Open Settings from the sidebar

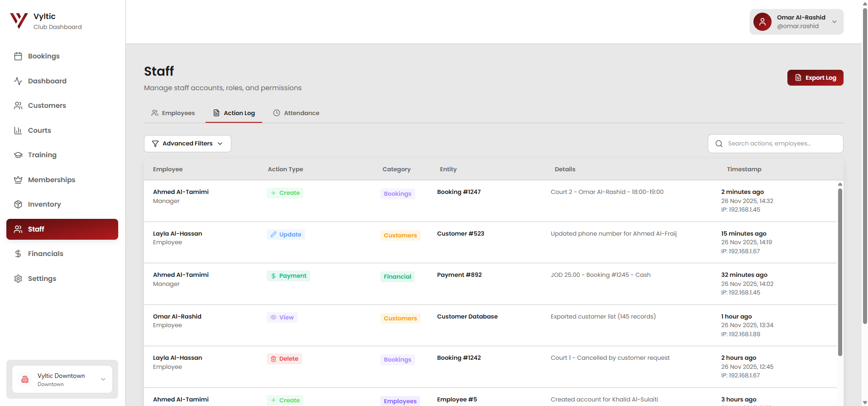point(42,279)
